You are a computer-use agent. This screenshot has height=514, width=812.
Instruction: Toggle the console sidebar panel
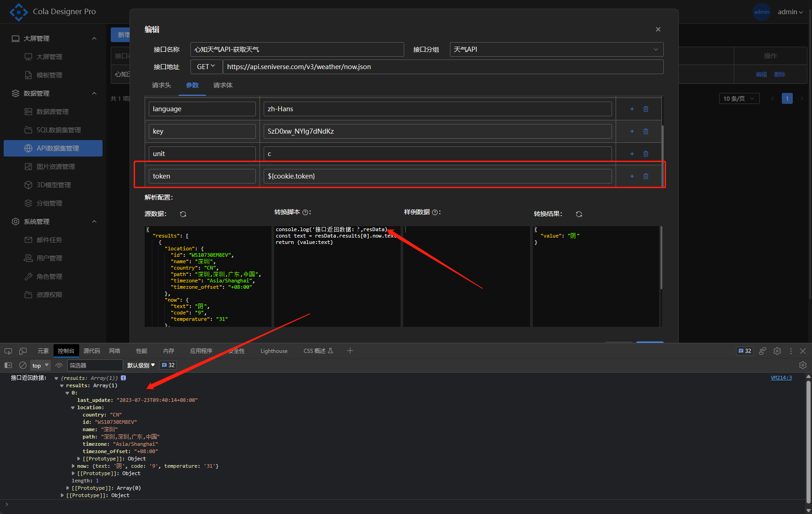(8, 365)
